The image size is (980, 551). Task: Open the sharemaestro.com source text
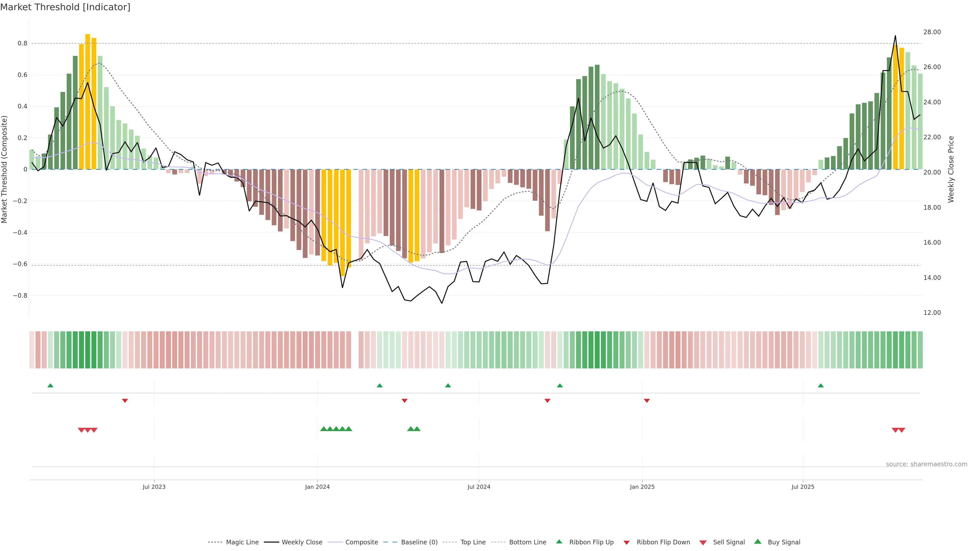point(926,464)
